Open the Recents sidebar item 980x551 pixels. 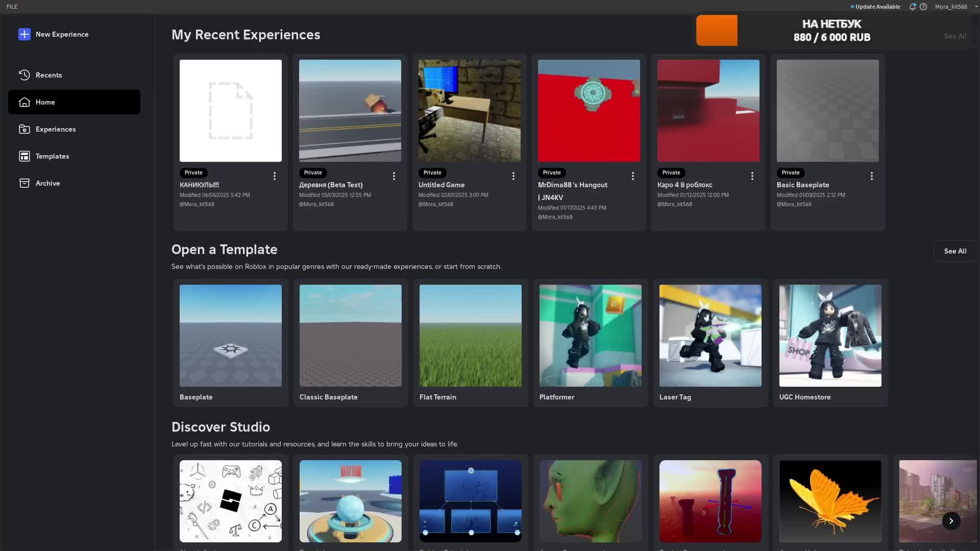pyautogui.click(x=74, y=75)
